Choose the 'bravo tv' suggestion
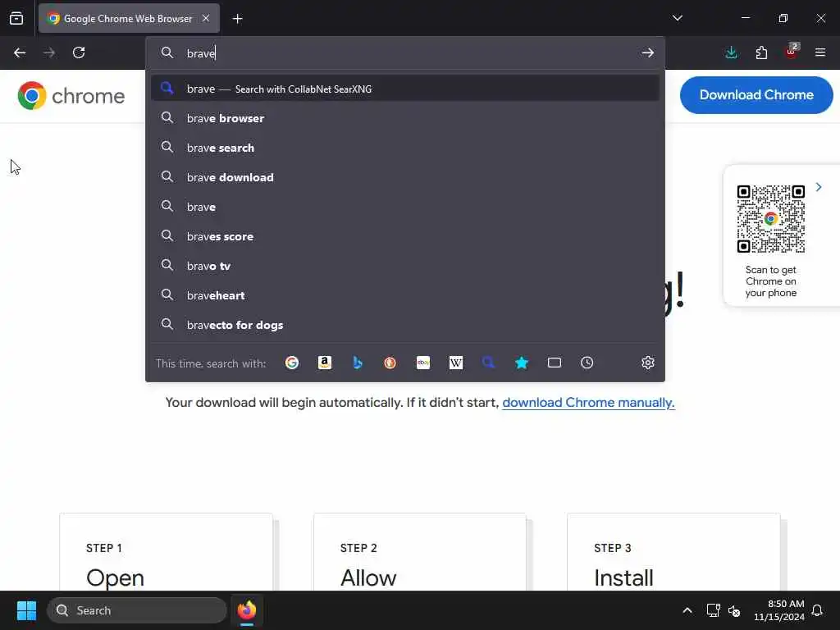Screen dimensions: 840x630 click(405, 266)
